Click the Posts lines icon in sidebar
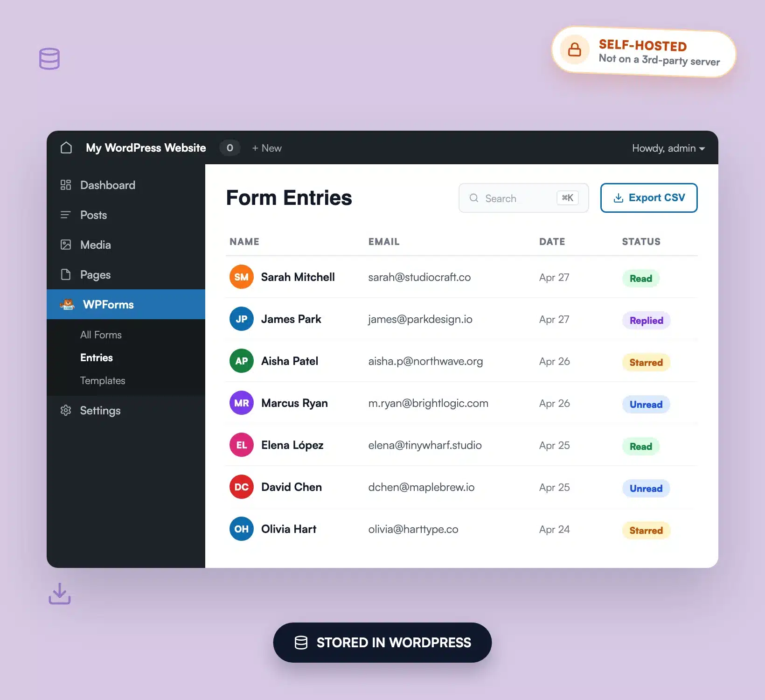This screenshot has width=765, height=700. tap(66, 215)
